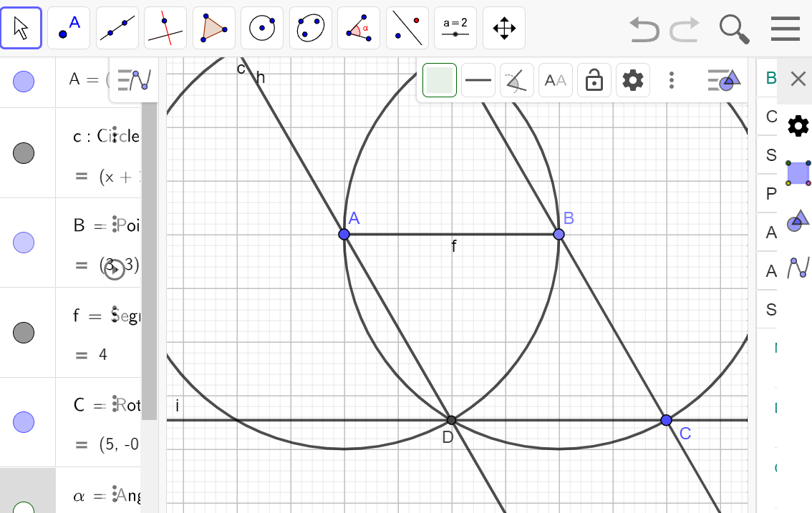Open the Graphics square properties tab
Viewport: 812px width, 513px height.
798,173
